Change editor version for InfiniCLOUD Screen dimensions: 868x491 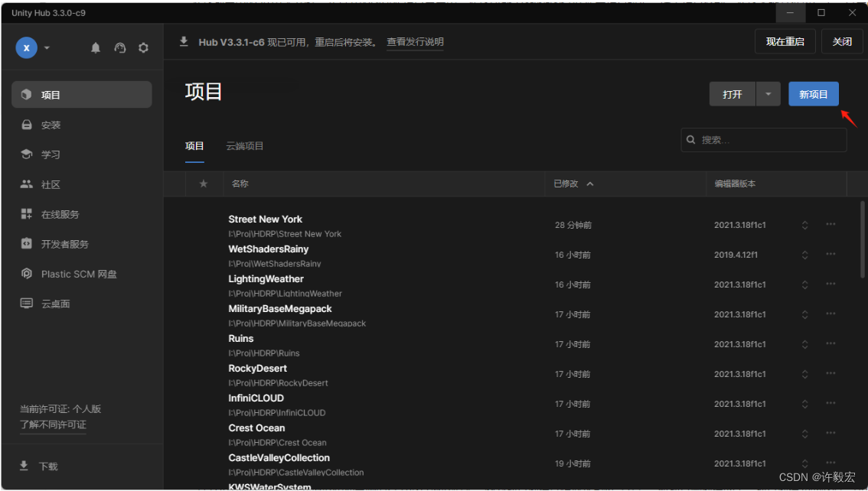point(805,404)
